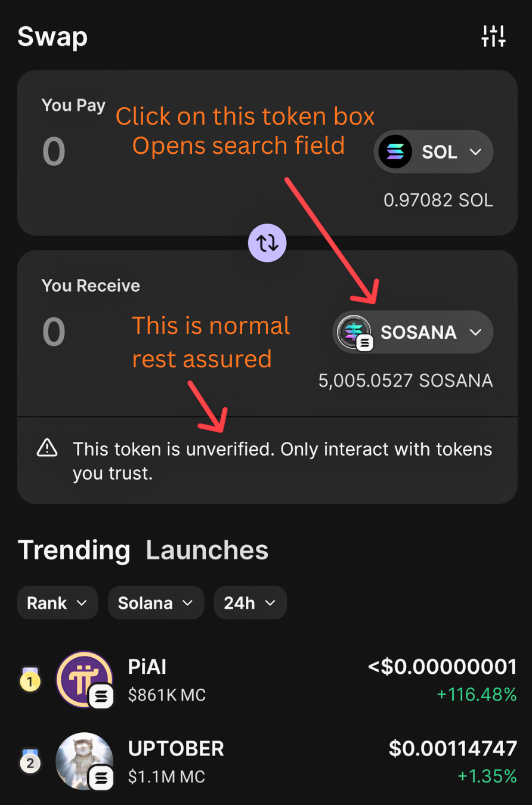Click the 0.97082 SOL balance text
This screenshot has height=805, width=532.
click(x=438, y=200)
